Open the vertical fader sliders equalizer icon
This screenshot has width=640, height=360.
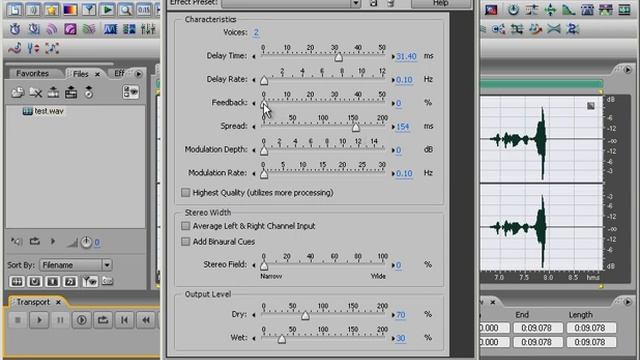[x=148, y=29]
